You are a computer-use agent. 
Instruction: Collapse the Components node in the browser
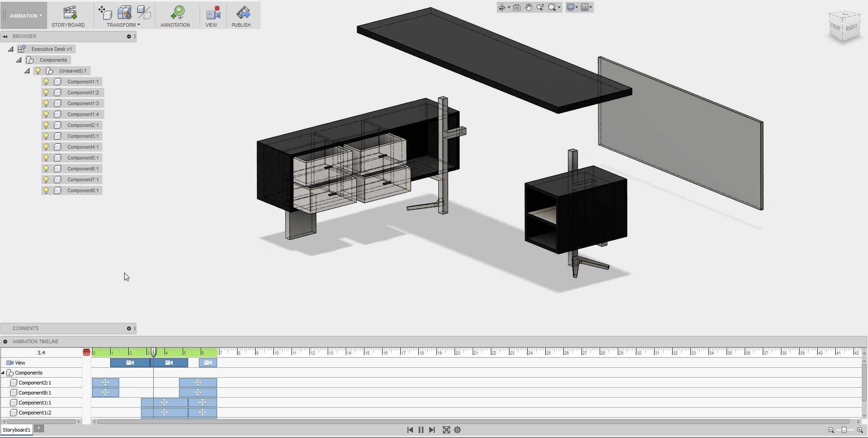pos(19,59)
